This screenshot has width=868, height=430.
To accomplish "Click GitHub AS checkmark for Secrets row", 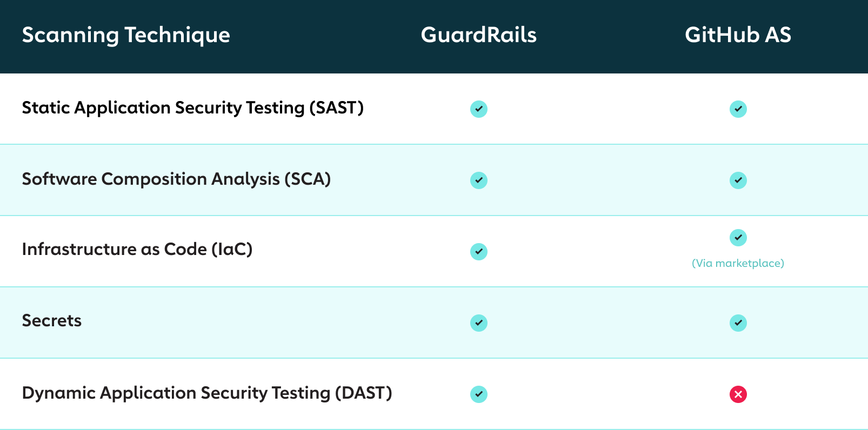I will tap(738, 323).
